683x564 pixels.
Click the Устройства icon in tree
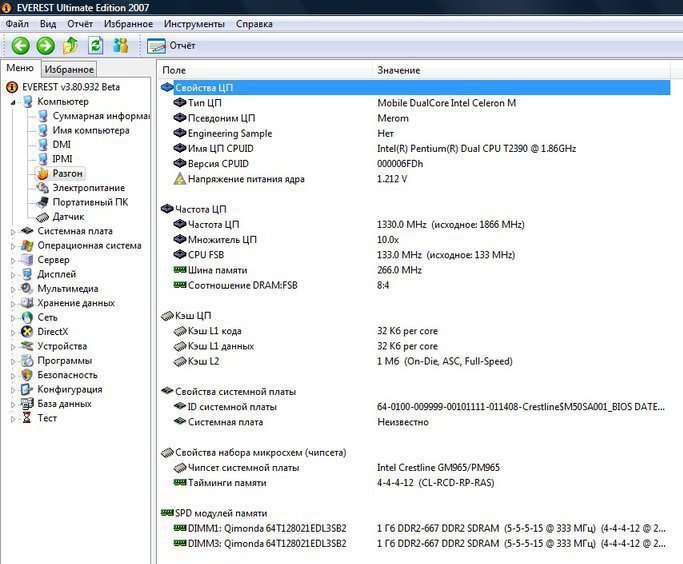tap(27, 346)
